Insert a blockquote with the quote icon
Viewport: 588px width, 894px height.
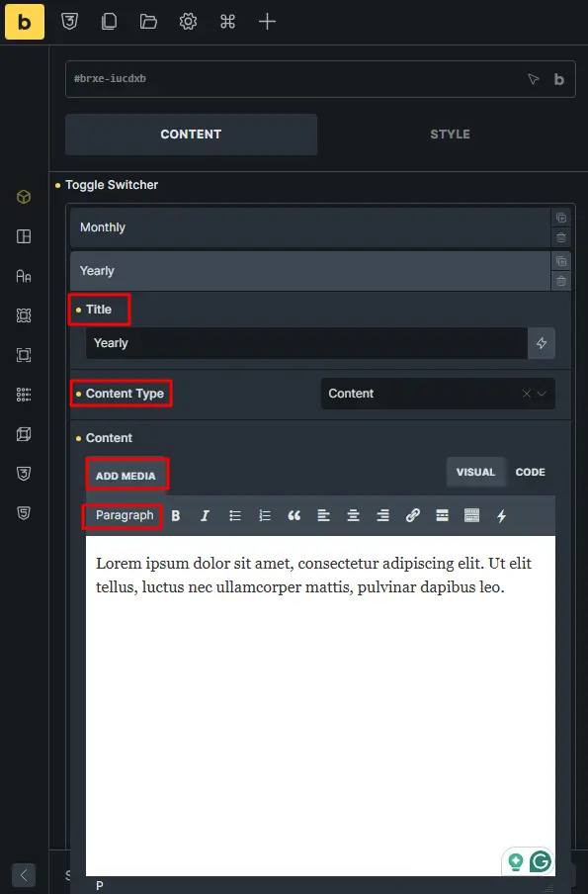294,516
